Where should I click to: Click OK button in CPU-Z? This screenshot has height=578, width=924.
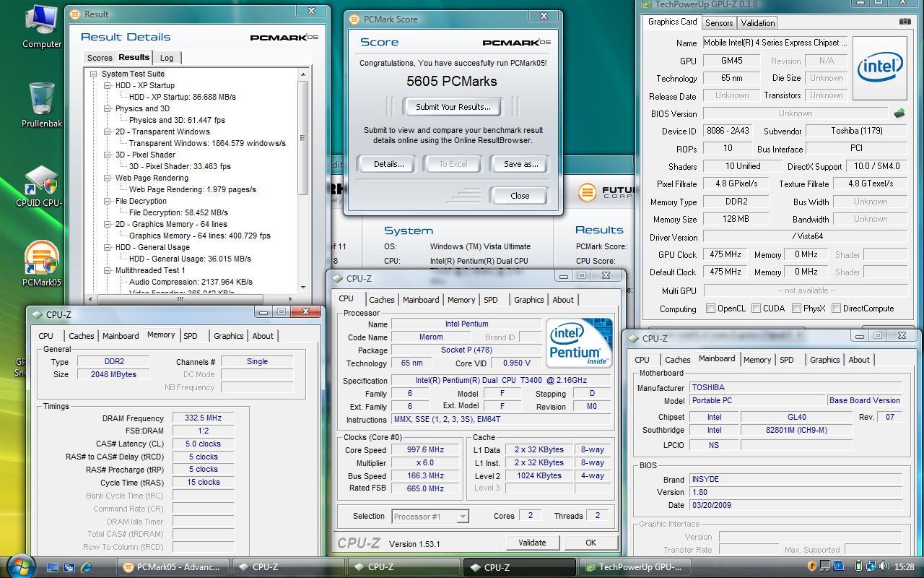coord(590,543)
